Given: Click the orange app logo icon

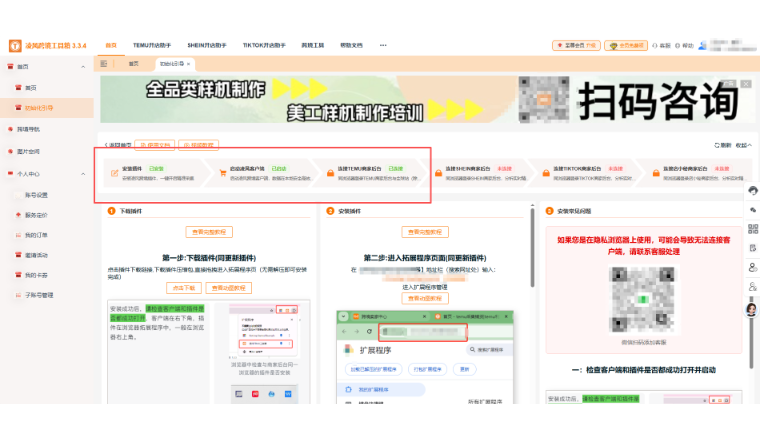Looking at the screenshot, I should click(15, 46).
